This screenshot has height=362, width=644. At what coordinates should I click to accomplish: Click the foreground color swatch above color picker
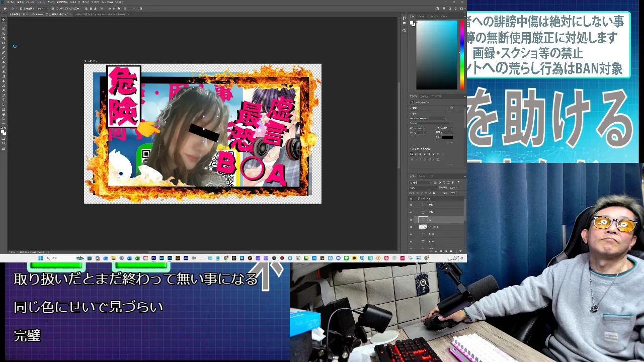pos(412,23)
